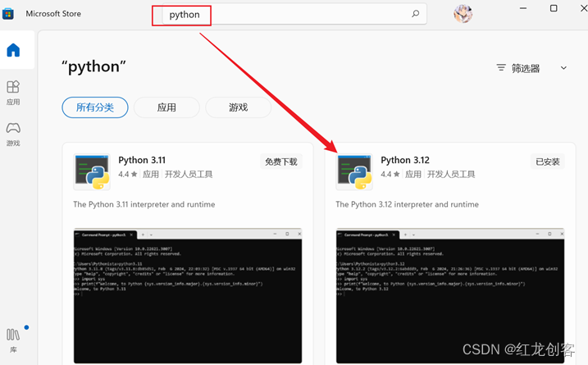Select the 游戏 category tab

click(238, 107)
